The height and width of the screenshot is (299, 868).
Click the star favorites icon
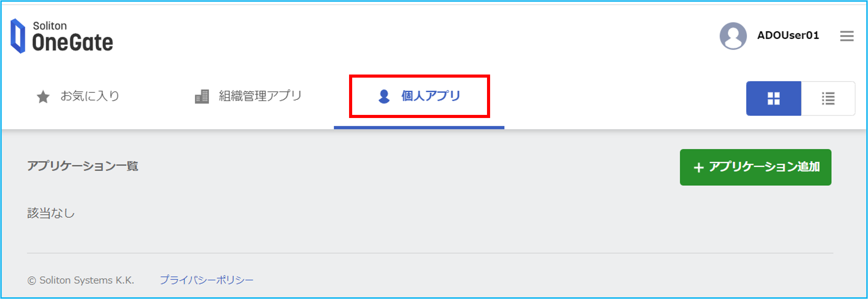pos(43,96)
